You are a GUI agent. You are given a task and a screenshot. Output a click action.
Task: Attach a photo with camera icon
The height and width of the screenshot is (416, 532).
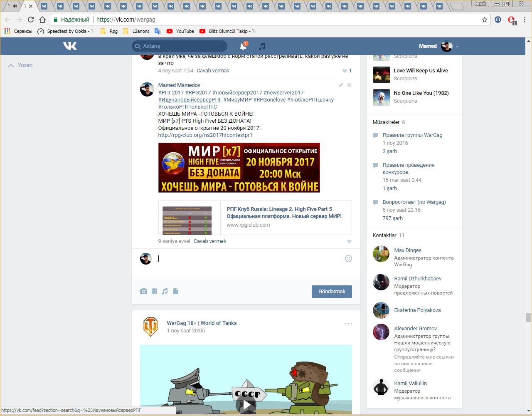click(x=143, y=291)
